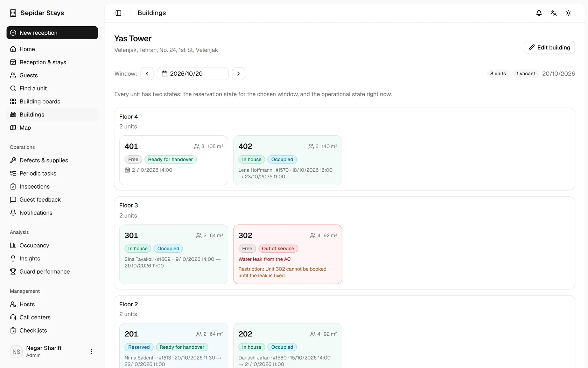Click the Call centers headset icon
This screenshot has height=368, width=588.
[x=13, y=317]
